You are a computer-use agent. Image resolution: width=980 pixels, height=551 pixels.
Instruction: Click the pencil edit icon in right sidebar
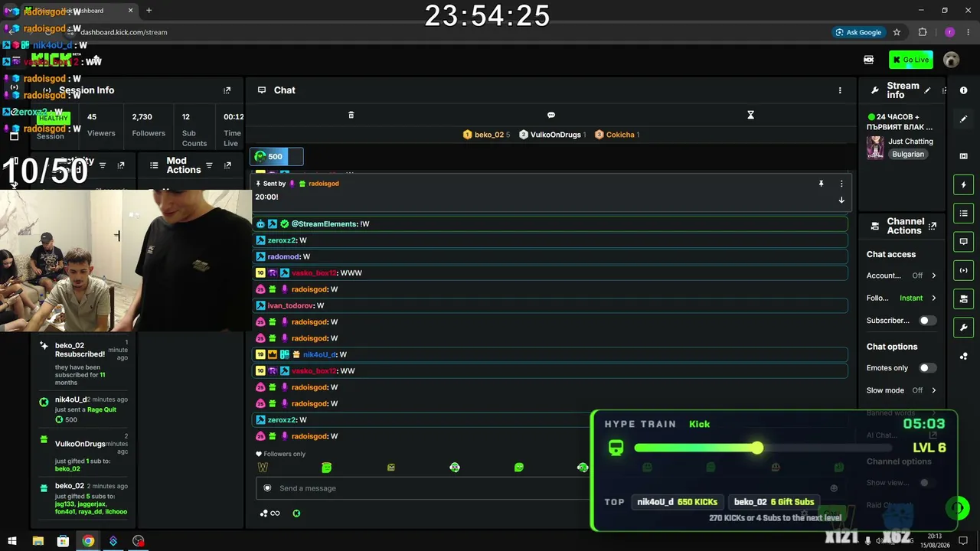pyautogui.click(x=964, y=119)
